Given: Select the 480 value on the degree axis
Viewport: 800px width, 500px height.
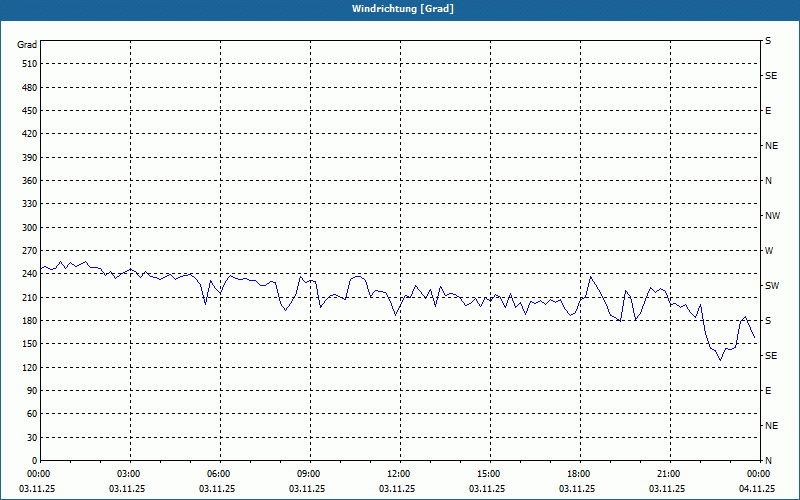Looking at the screenshot, I should tap(30, 88).
